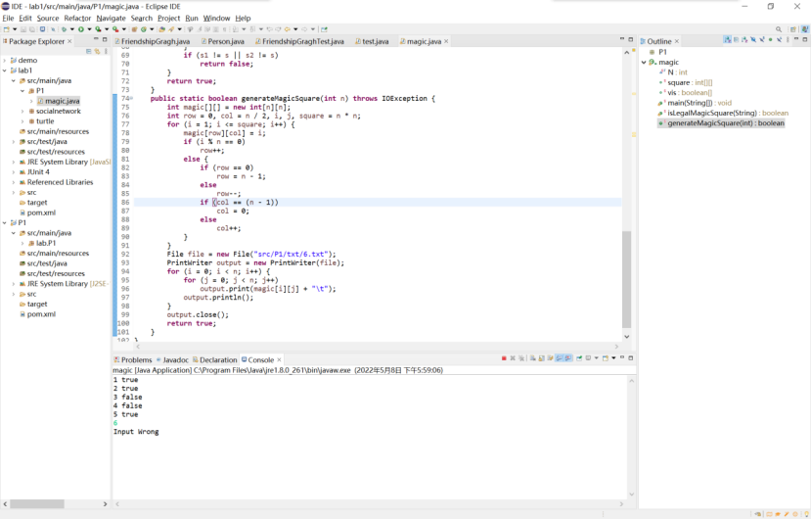Click the Open Type toolbar icon
The image size is (812, 519).
162,29
